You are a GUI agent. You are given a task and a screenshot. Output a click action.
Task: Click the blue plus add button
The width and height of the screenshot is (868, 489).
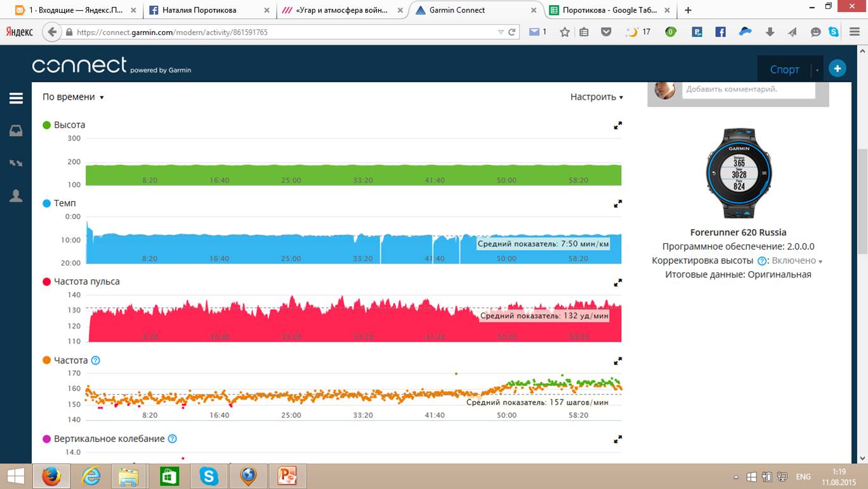(x=837, y=69)
